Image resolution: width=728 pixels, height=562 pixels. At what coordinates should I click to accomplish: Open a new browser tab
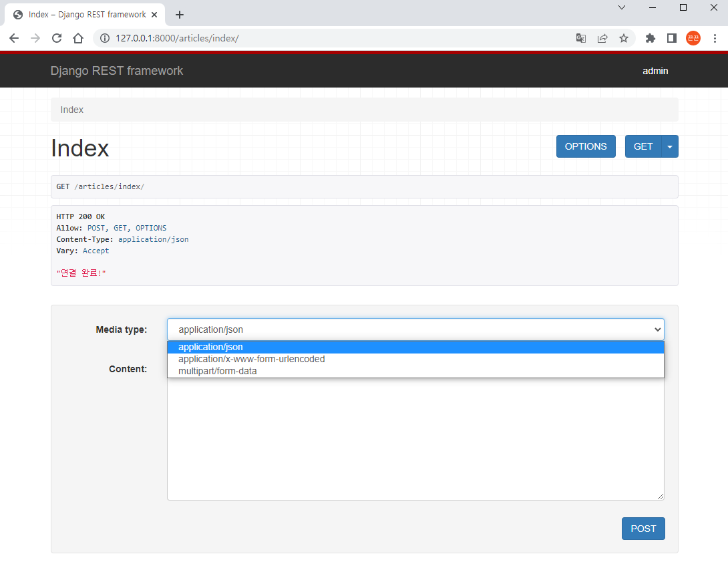(180, 15)
